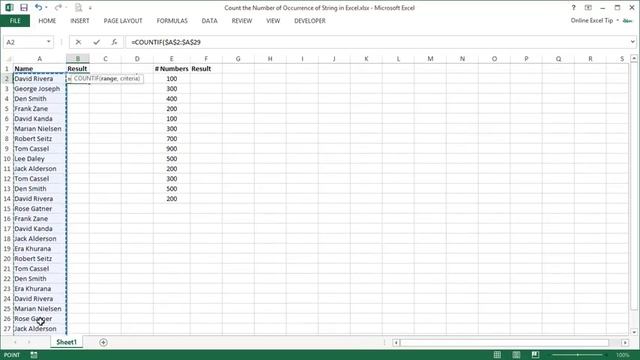Image resolution: width=640 pixels, height=360 pixels.
Task: Click the cell with value 900
Action: tap(171, 149)
